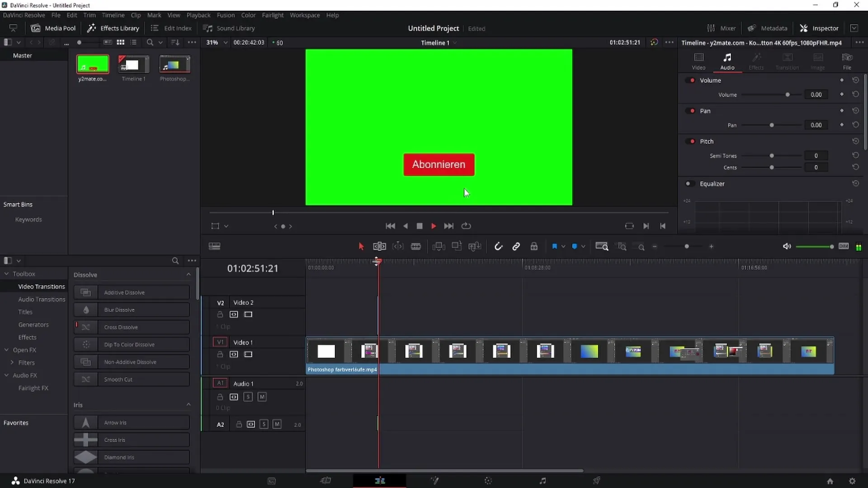Viewport: 868px width, 488px height.
Task: Adjust the Pan slider in Inspector
Action: pos(771,125)
